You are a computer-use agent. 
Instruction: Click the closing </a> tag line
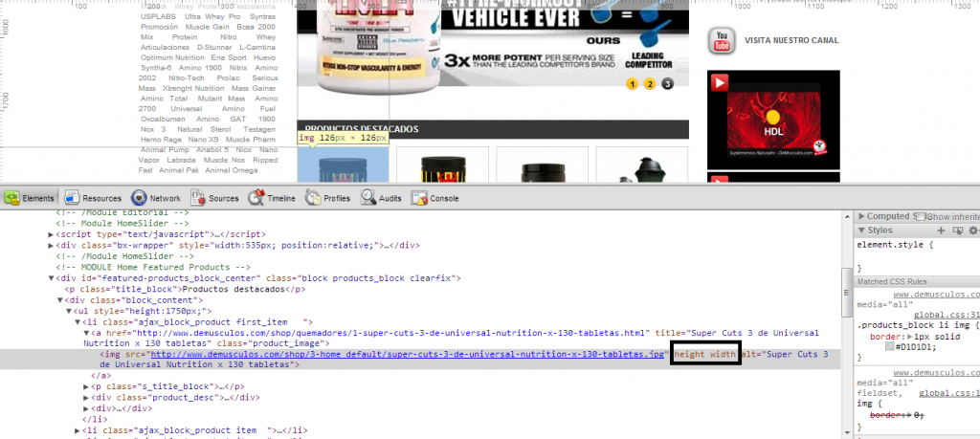[101, 375]
